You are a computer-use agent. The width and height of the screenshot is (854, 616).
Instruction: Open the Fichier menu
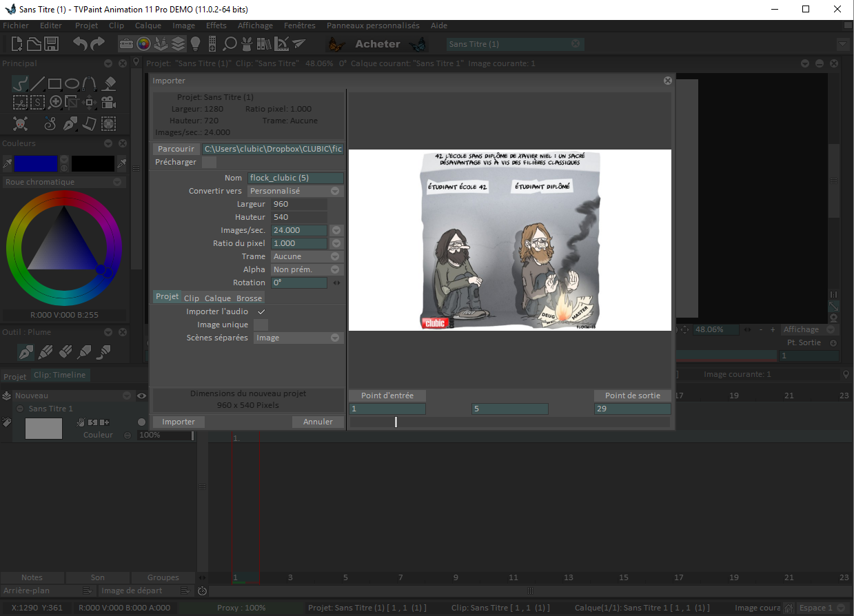tap(16, 25)
